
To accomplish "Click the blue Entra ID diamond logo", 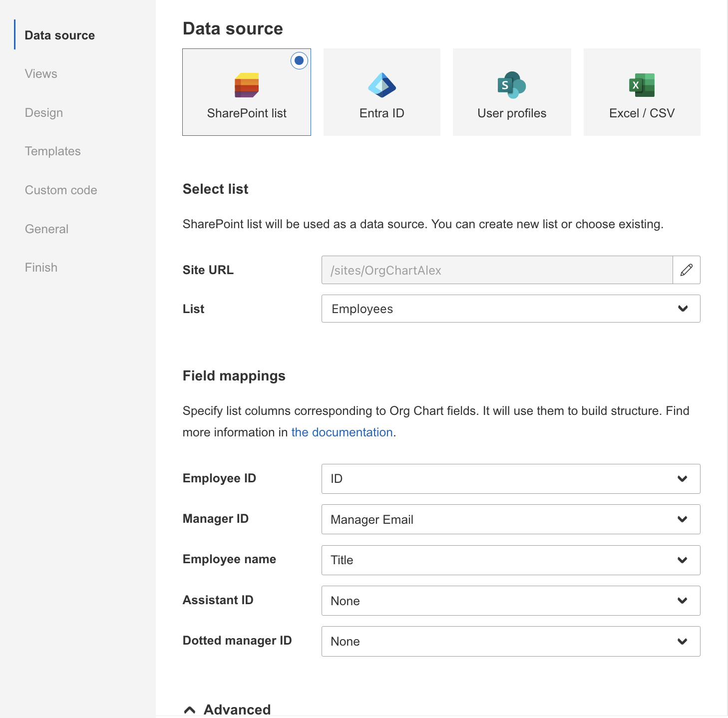I will [381, 85].
